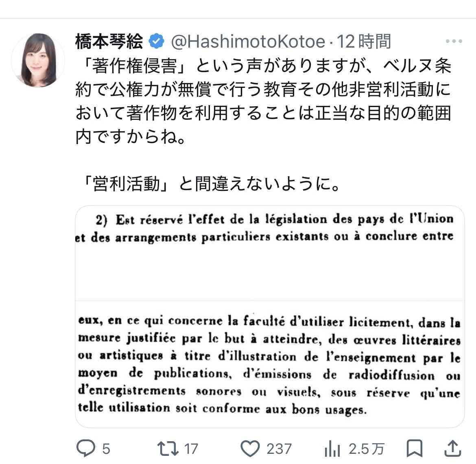Tap the share upload icon
This screenshot has height=464, width=476.
click(x=453, y=448)
